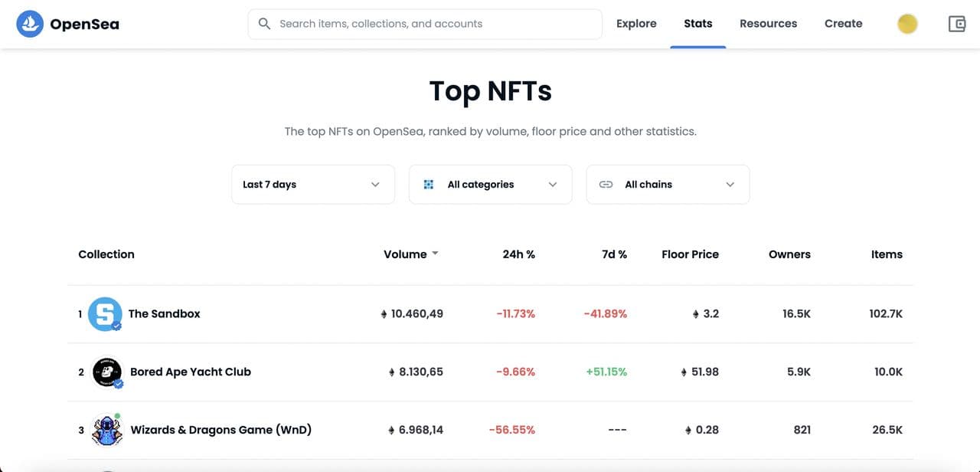Open the yellow account avatar
This screenshot has height=472, width=980.
[907, 24]
